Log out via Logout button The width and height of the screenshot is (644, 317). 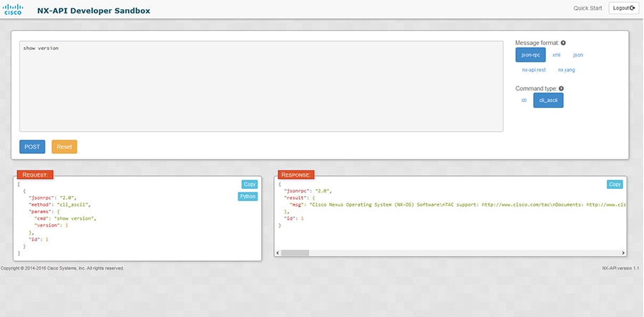click(x=623, y=8)
